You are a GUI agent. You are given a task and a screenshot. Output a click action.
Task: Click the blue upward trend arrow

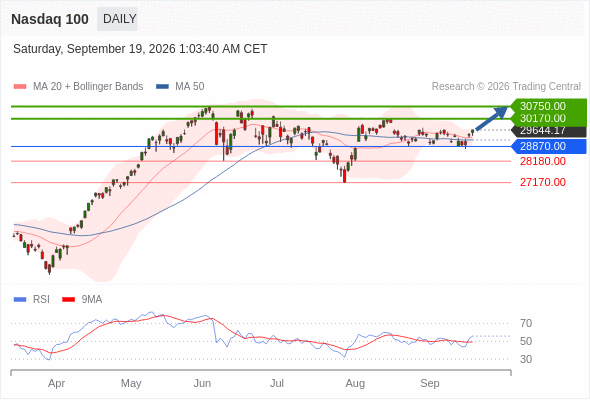click(492, 118)
